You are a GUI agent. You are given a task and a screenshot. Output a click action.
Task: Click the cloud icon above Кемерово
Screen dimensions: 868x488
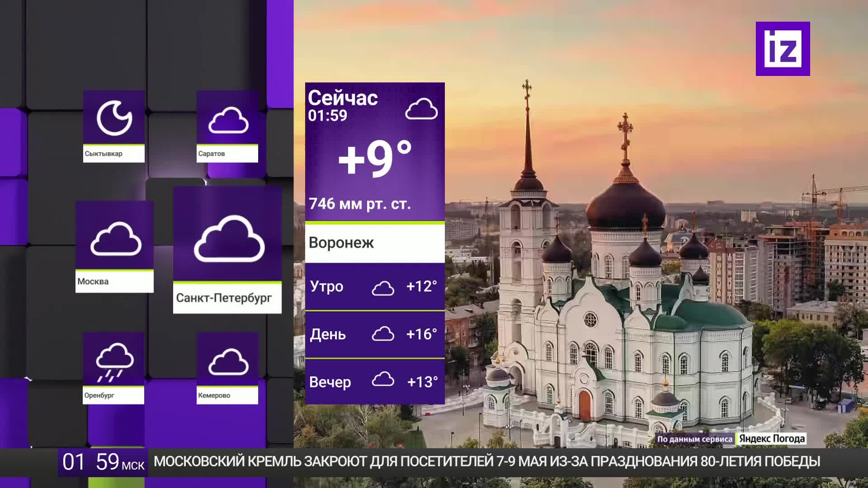228,362
